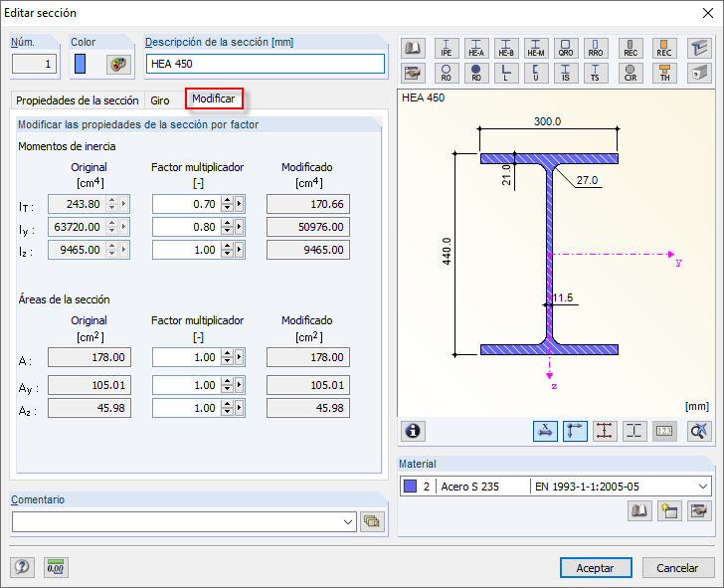This screenshot has height=588, width=724.
Task: Click the Az modified value 45.98
Action: click(308, 408)
